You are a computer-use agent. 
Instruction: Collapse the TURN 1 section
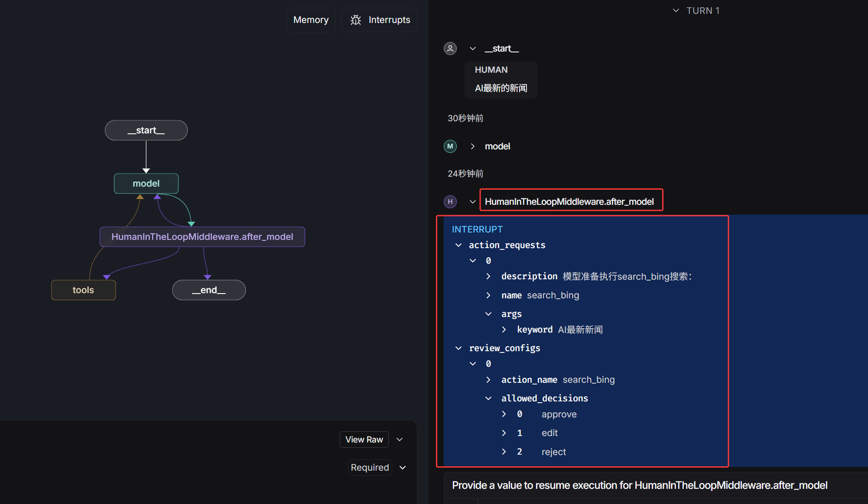pyautogui.click(x=676, y=10)
